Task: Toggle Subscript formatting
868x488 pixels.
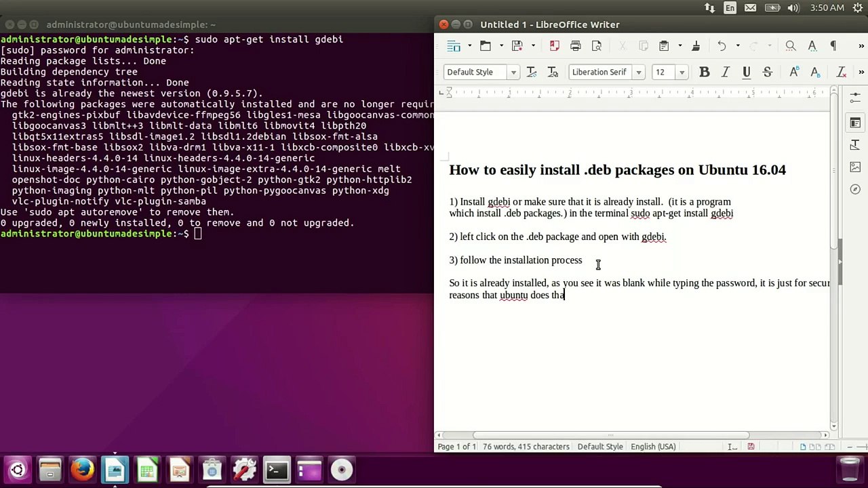Action: (x=815, y=72)
